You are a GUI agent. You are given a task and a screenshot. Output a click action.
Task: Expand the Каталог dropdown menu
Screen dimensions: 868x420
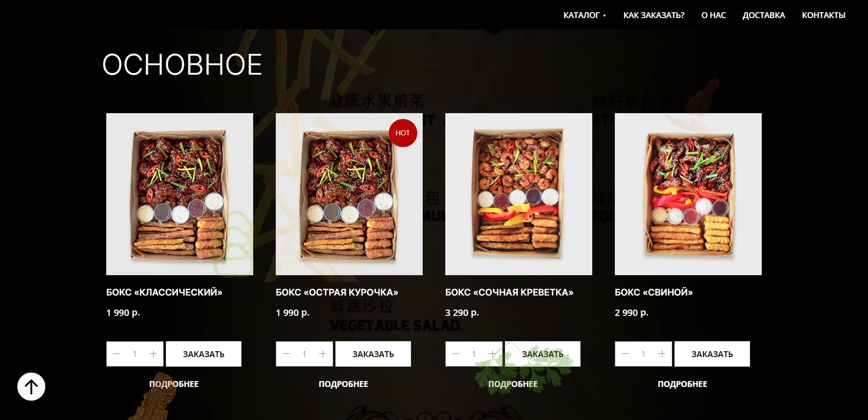coord(584,15)
